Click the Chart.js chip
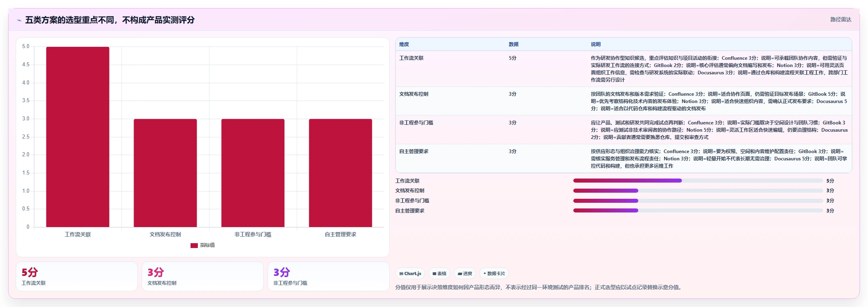Image resolution: width=868 pixels, height=307 pixels. click(410, 273)
